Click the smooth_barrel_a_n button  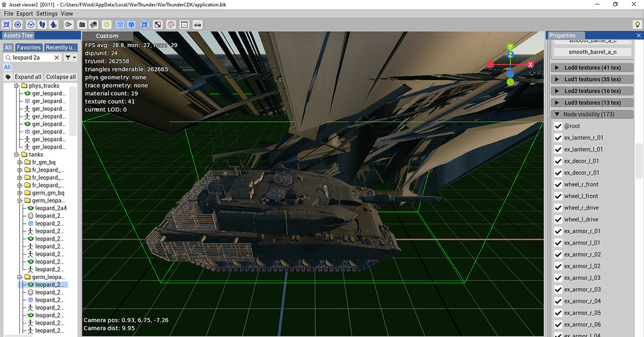point(592,52)
